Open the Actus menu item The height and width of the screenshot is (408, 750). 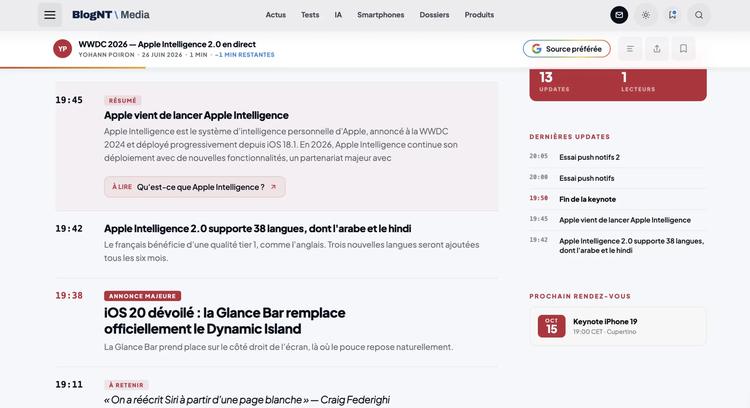coord(276,15)
